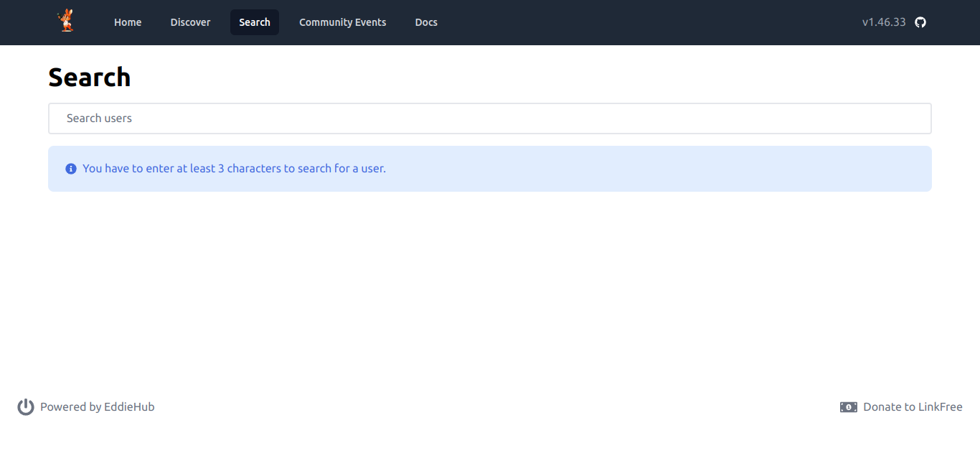Click the LinkFree kangaroo logo
The width and height of the screenshot is (980, 456).
tap(66, 21)
